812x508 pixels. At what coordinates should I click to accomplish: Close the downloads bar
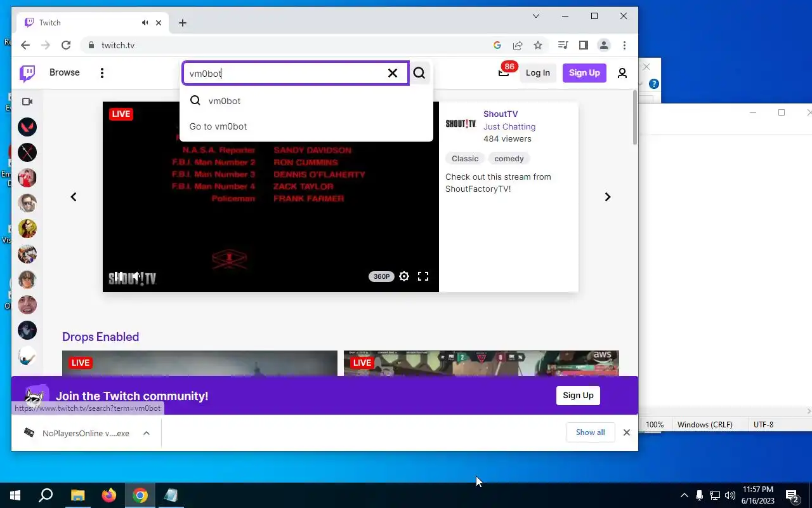(x=627, y=432)
